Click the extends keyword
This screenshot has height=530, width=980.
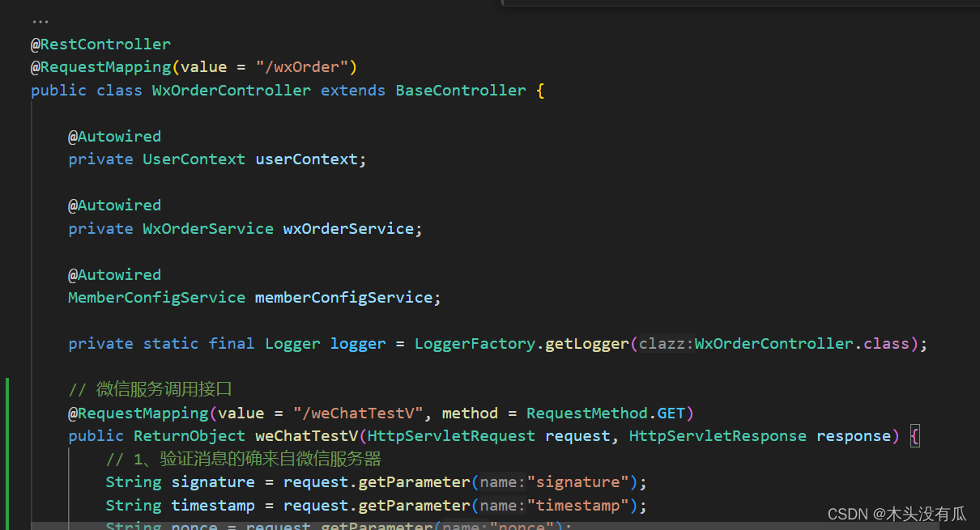tap(353, 90)
